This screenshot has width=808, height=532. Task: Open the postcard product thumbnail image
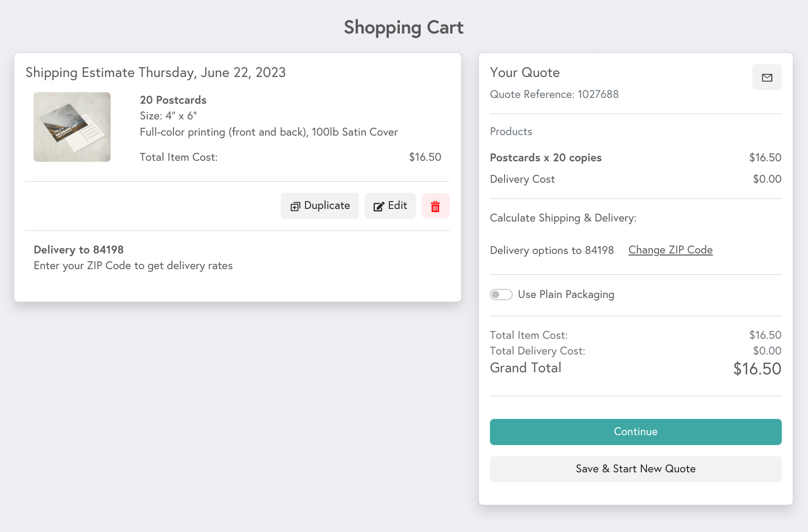pos(72,127)
